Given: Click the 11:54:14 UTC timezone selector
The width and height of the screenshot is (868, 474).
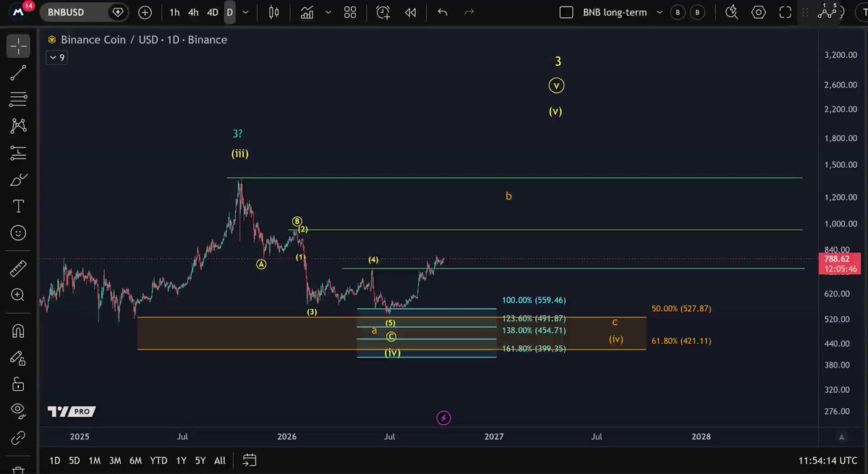Looking at the screenshot, I should (x=828, y=460).
